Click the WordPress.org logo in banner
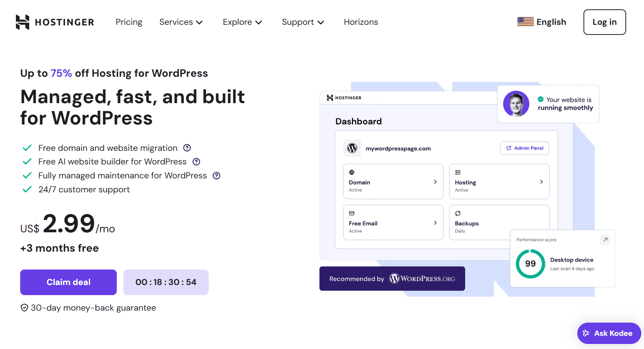 click(x=422, y=278)
